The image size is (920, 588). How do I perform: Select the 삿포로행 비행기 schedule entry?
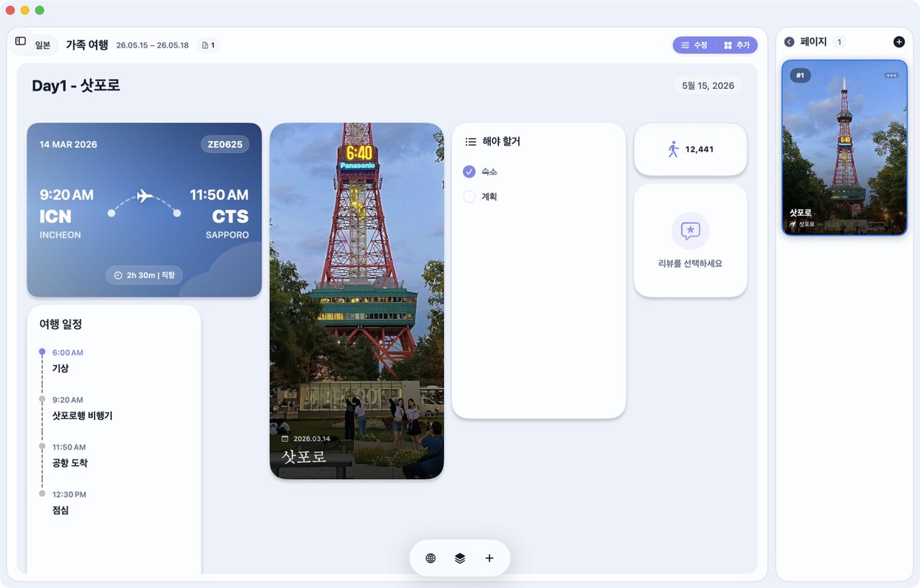coord(82,416)
